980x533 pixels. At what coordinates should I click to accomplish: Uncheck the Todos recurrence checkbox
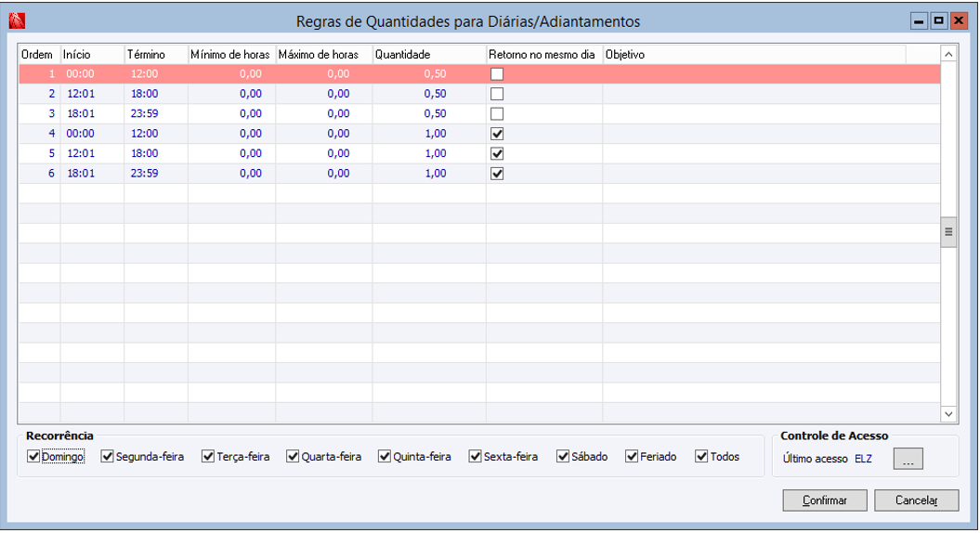(701, 457)
